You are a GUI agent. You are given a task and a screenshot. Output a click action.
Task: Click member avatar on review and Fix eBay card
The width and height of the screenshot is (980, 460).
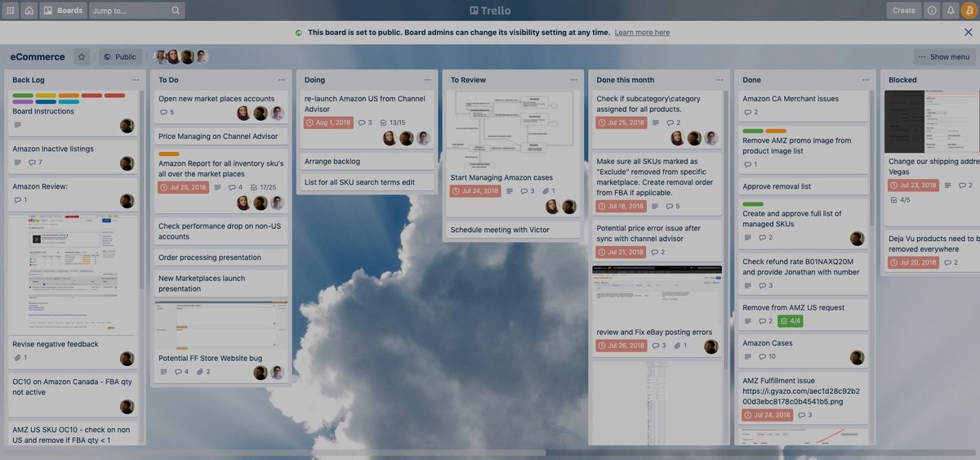tap(710, 346)
